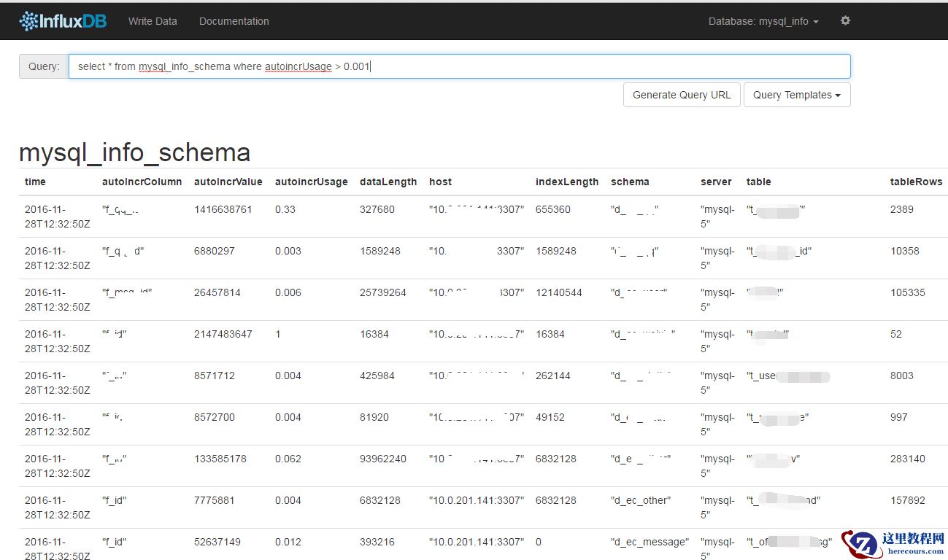Click the autoincrUsage column header
This screenshot has height=560, width=948.
(x=311, y=182)
